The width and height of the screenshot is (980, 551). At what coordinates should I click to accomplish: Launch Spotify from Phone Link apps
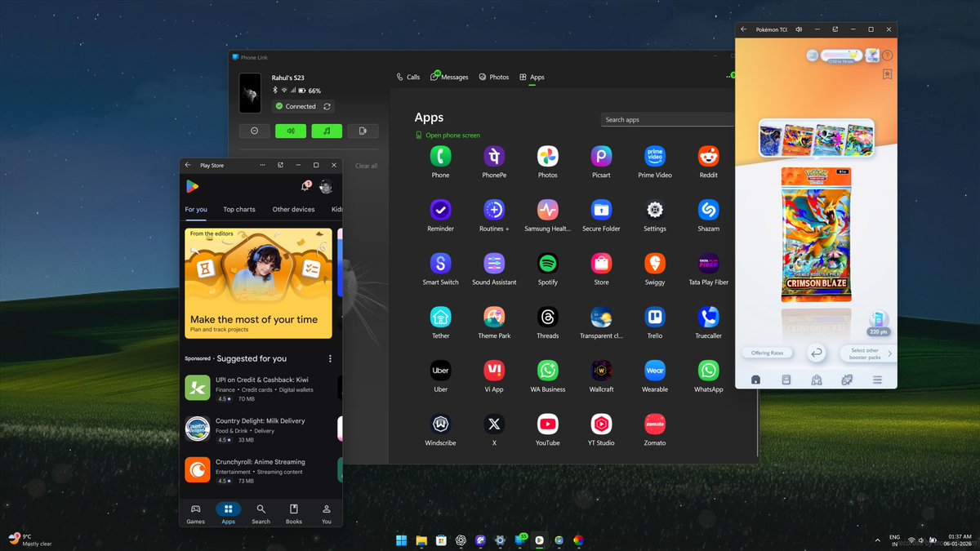[x=548, y=263]
